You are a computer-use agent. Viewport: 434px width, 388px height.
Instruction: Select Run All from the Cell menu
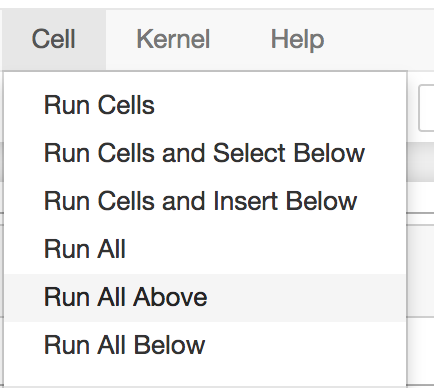point(205,249)
